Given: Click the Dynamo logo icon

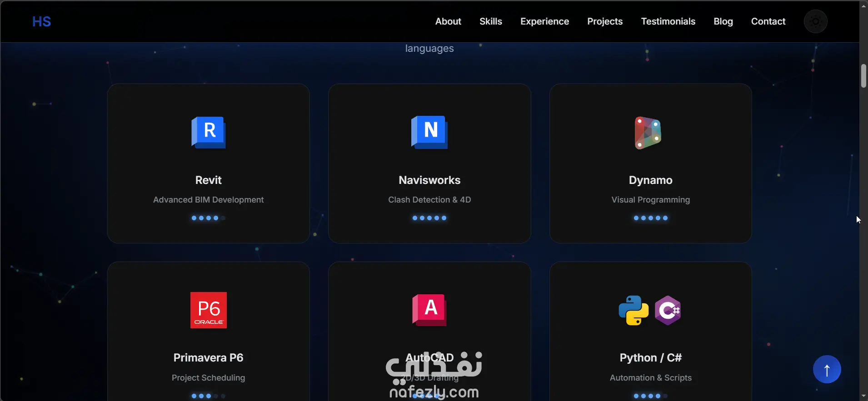Looking at the screenshot, I should (x=648, y=133).
